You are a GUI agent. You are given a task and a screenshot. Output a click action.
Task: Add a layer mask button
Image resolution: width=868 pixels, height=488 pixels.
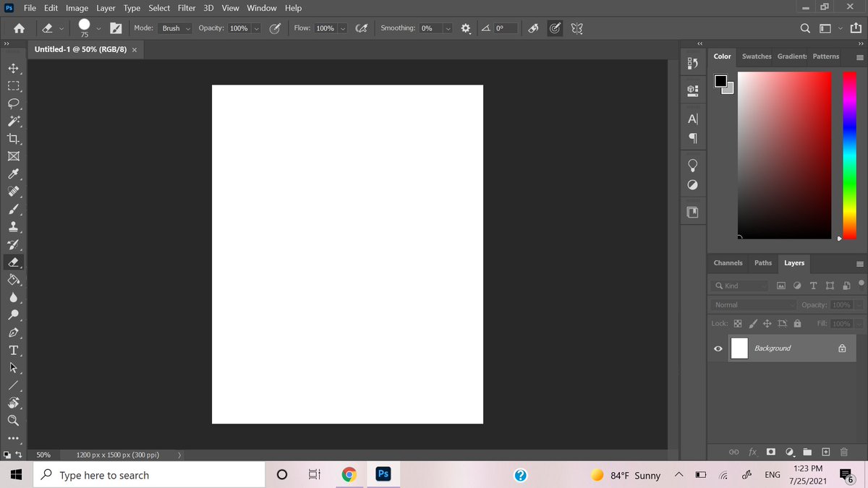771,453
